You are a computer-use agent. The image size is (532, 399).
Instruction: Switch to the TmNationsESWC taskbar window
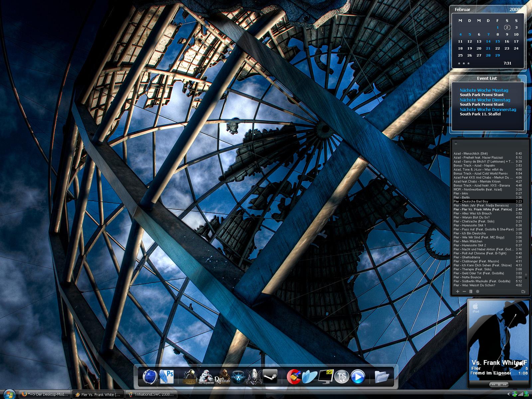(x=152, y=395)
